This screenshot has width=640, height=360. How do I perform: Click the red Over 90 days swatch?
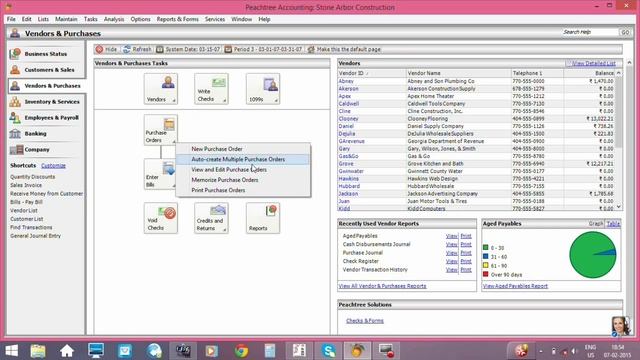coord(486,274)
